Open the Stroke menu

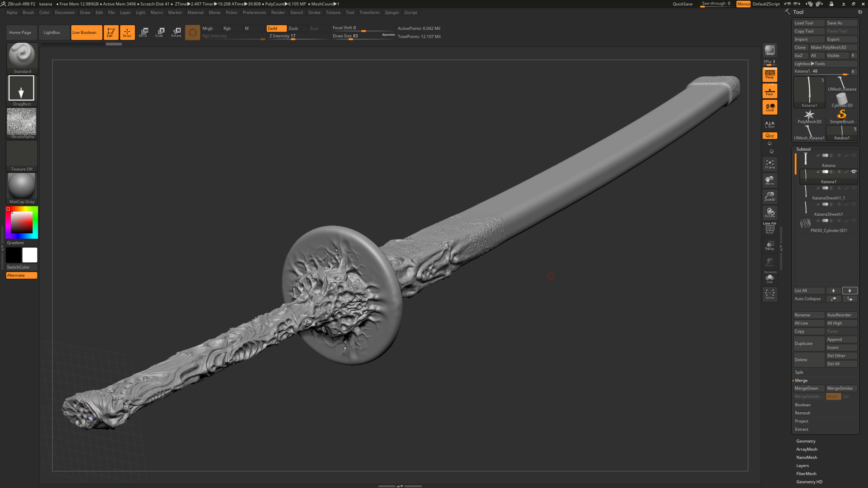tap(314, 12)
